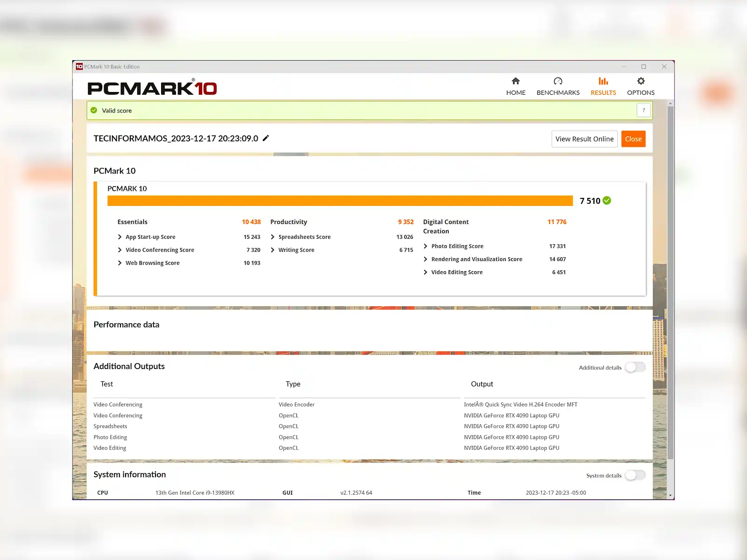Expand the Writing Score row
Image resolution: width=747 pixels, height=560 pixels.
click(273, 250)
